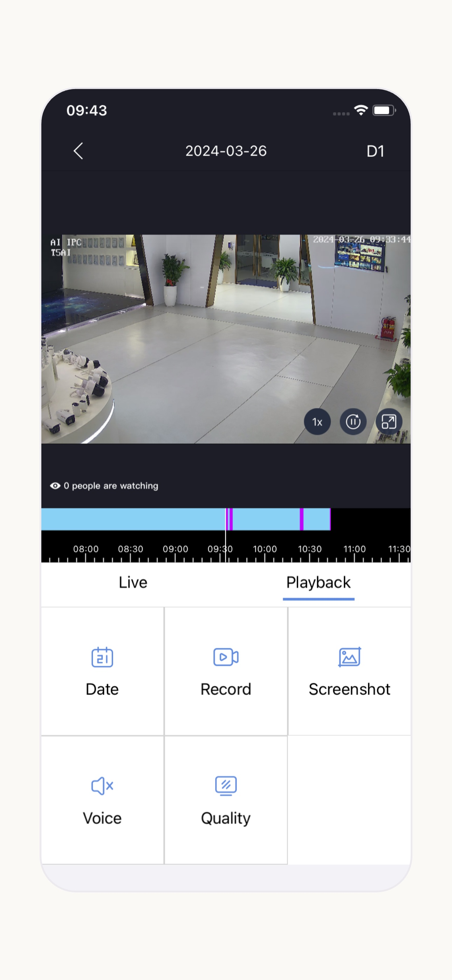
Task: Tap the back arrow icon
Action: [x=78, y=151]
